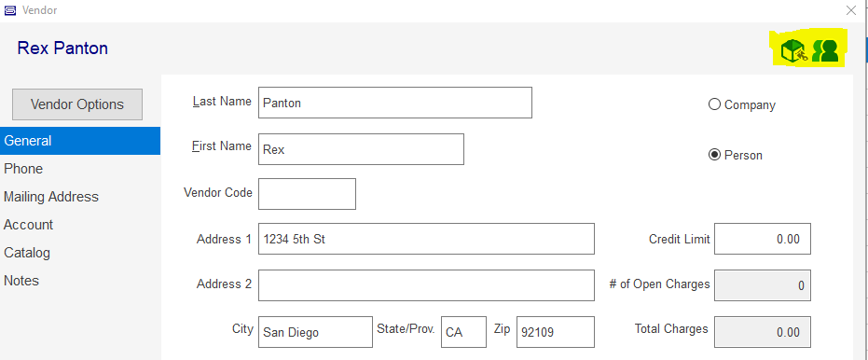Click the green box inventory icon

(793, 51)
